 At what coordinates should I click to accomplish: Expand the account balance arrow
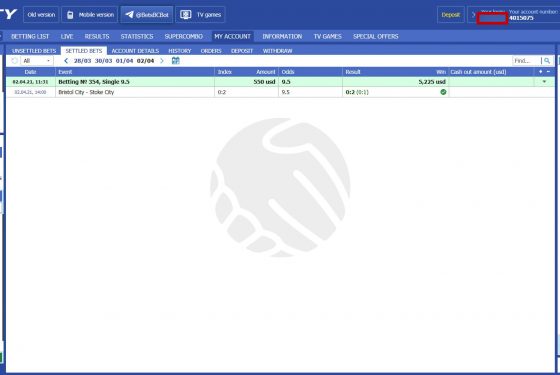(473, 15)
